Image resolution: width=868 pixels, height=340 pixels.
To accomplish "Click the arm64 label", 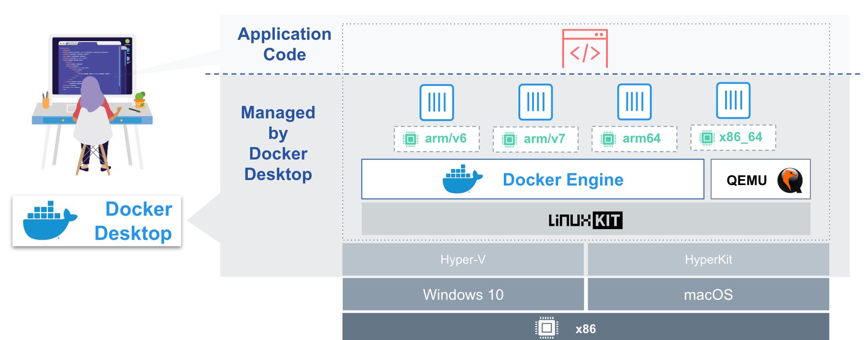I will 641,138.
